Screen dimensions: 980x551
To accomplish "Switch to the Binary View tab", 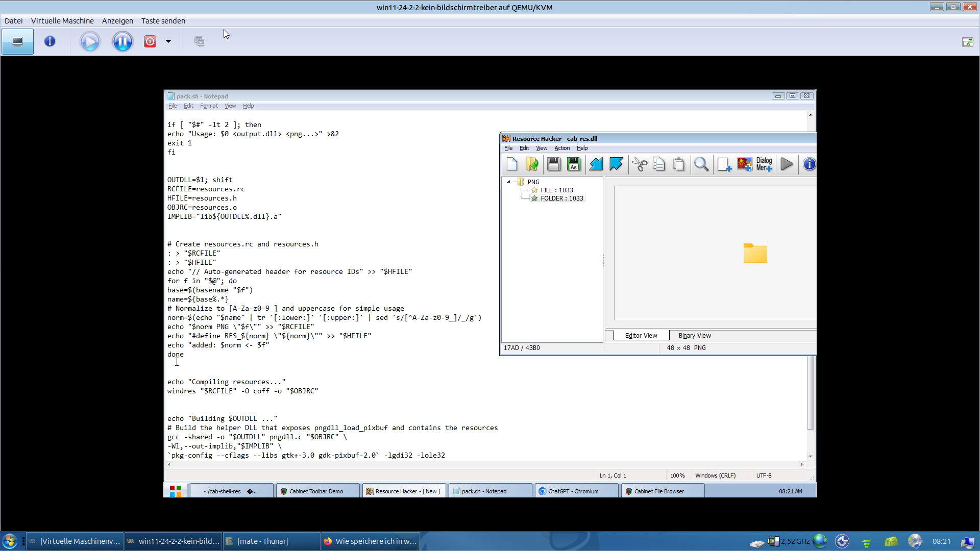I will click(x=694, y=336).
